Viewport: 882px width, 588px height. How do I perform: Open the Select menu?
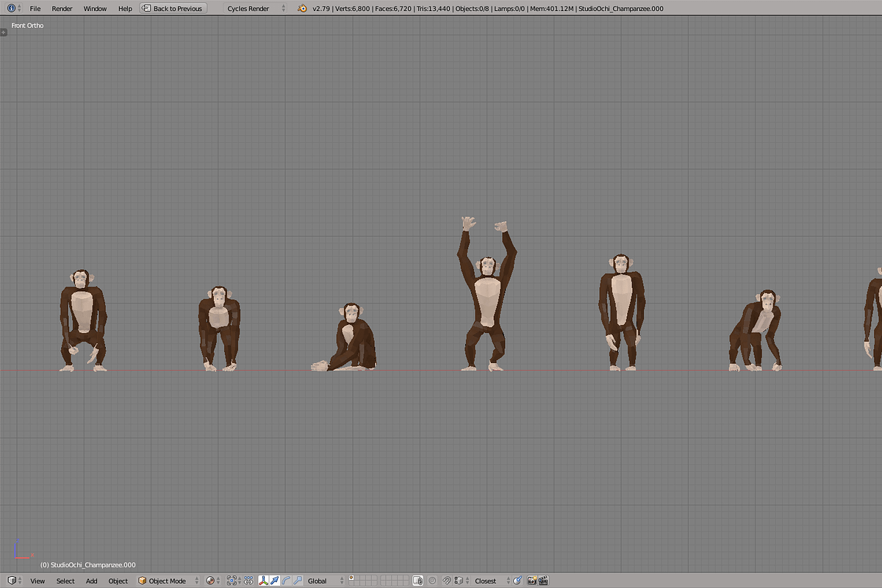[x=65, y=581]
